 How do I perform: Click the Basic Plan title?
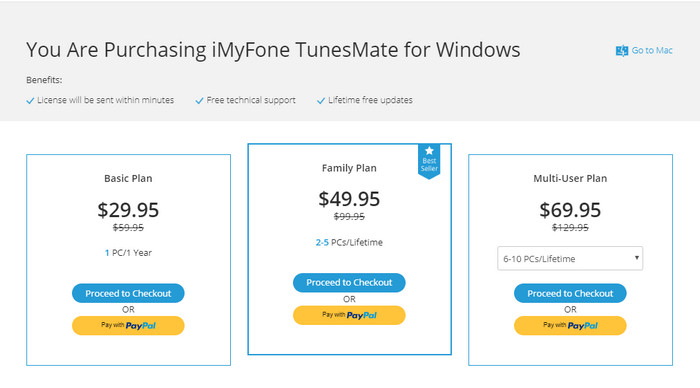click(x=128, y=179)
